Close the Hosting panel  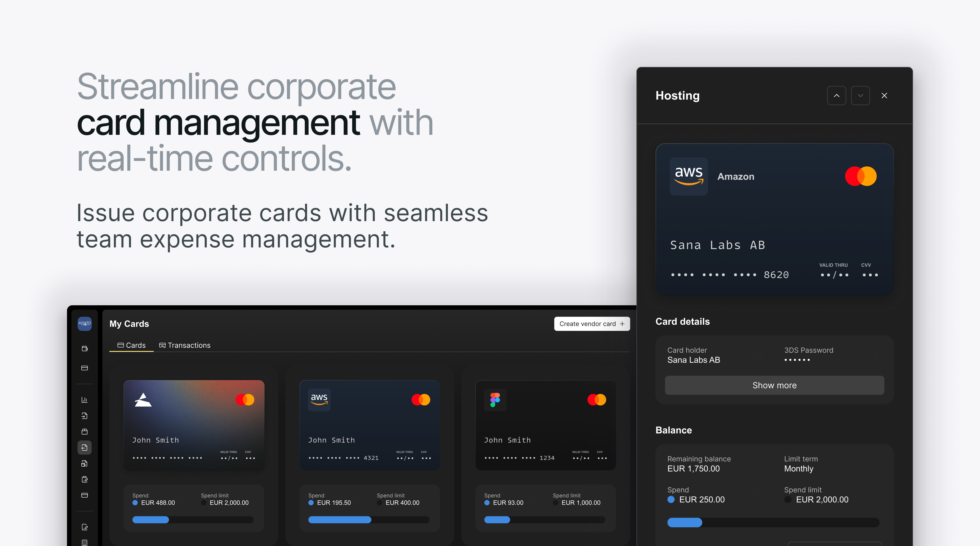click(x=884, y=95)
